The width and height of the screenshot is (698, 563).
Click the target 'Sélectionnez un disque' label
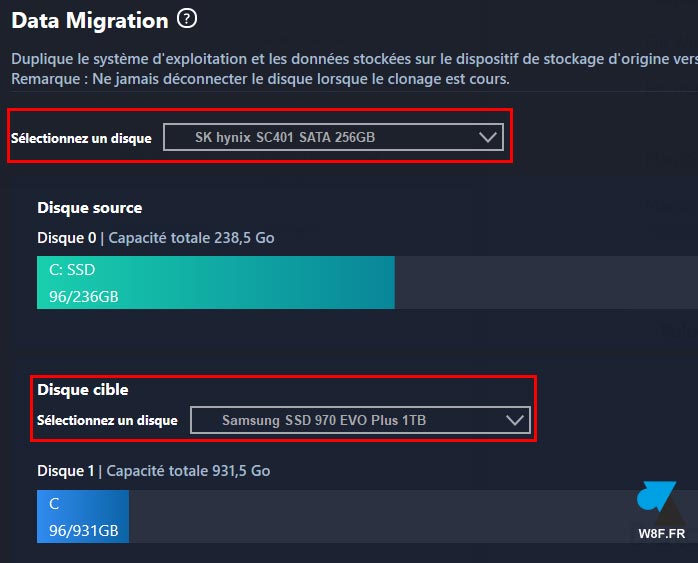(x=107, y=421)
